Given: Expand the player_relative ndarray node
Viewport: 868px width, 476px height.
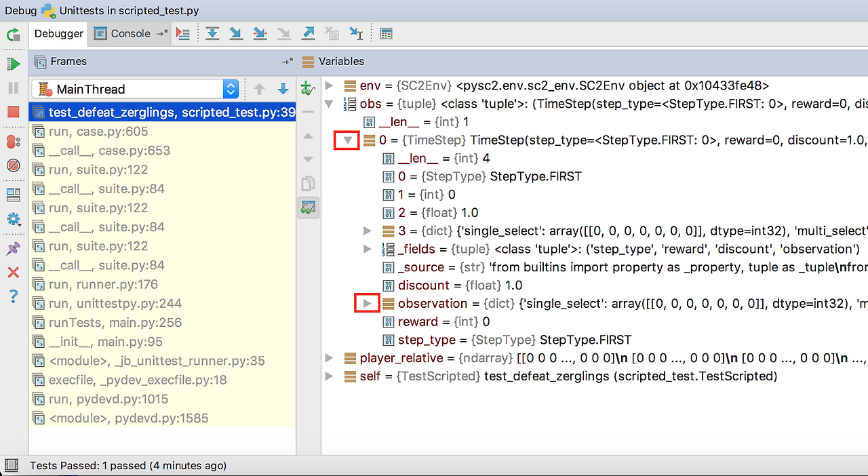Looking at the screenshot, I should coord(330,357).
